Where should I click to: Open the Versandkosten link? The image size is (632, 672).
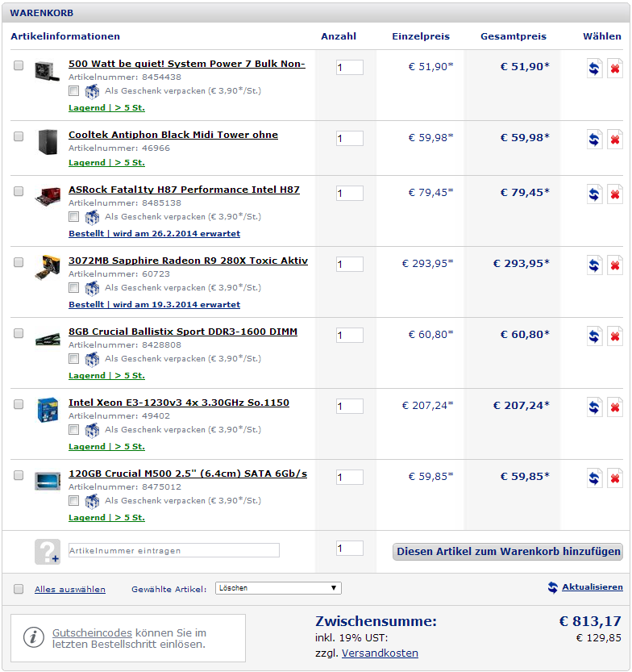(x=380, y=653)
